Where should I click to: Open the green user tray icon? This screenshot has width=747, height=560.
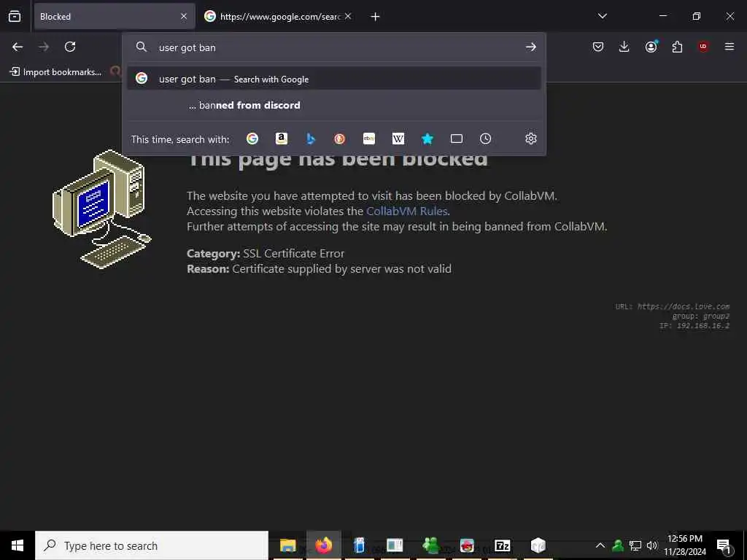618,545
